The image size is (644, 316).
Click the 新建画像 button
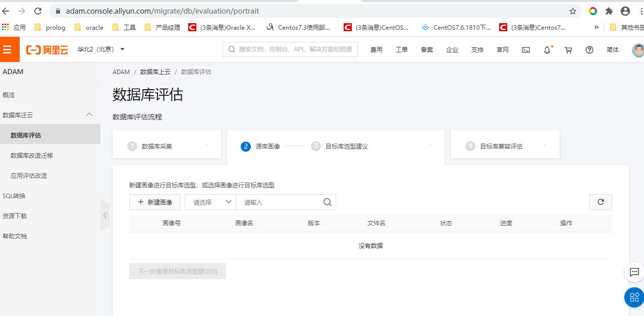point(155,202)
